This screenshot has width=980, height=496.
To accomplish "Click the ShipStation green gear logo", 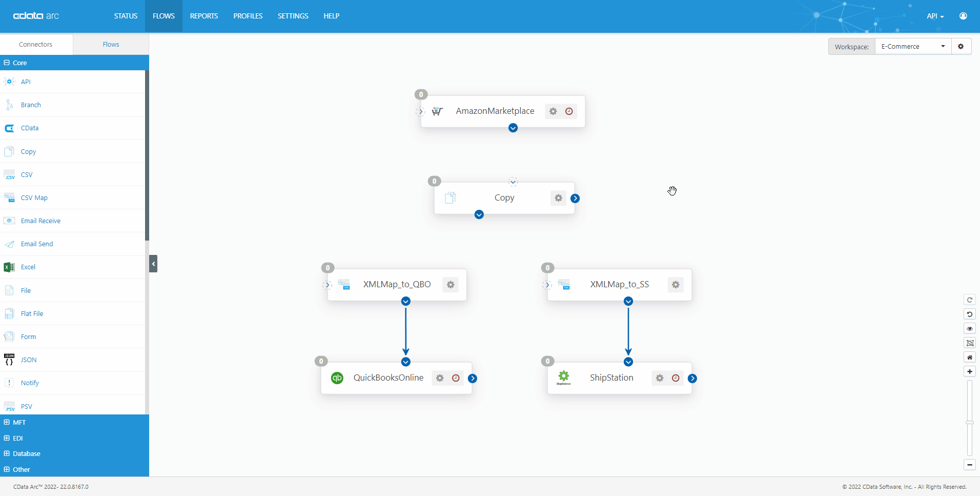I will 563,378.
